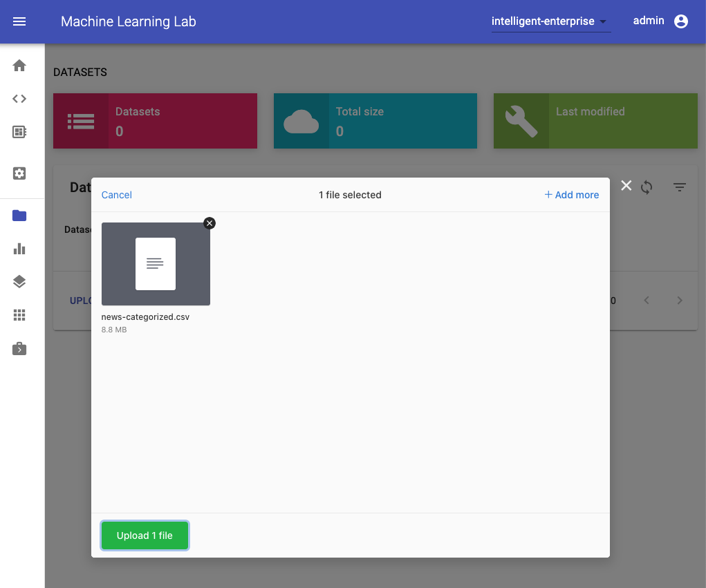Go to next page of datasets

[x=680, y=301]
